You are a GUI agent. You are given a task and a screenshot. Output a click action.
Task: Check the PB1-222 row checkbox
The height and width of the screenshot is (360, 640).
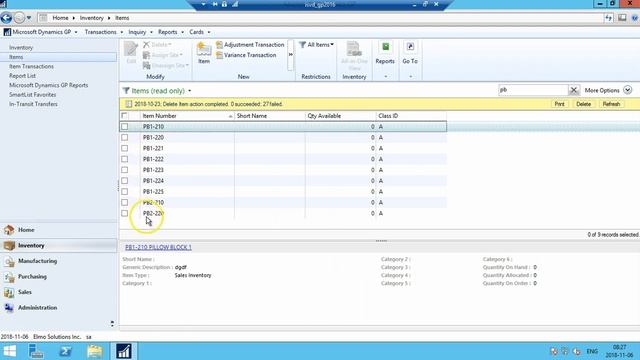click(124, 159)
